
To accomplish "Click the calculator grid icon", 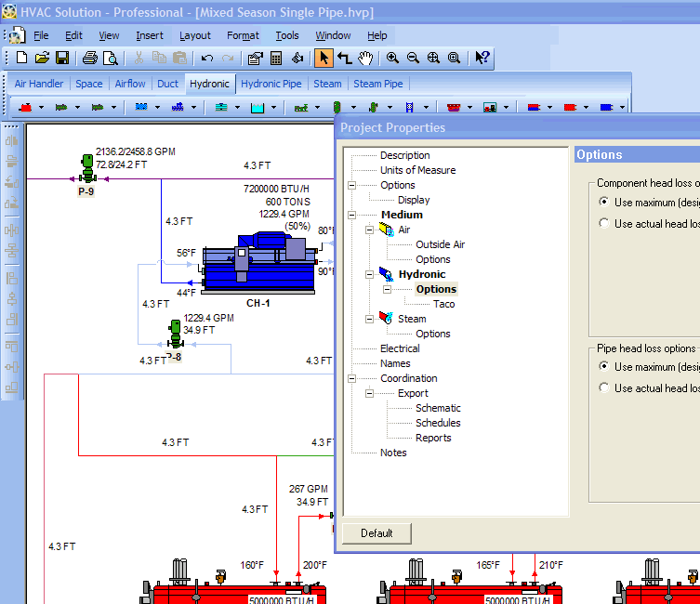I will coord(276,58).
